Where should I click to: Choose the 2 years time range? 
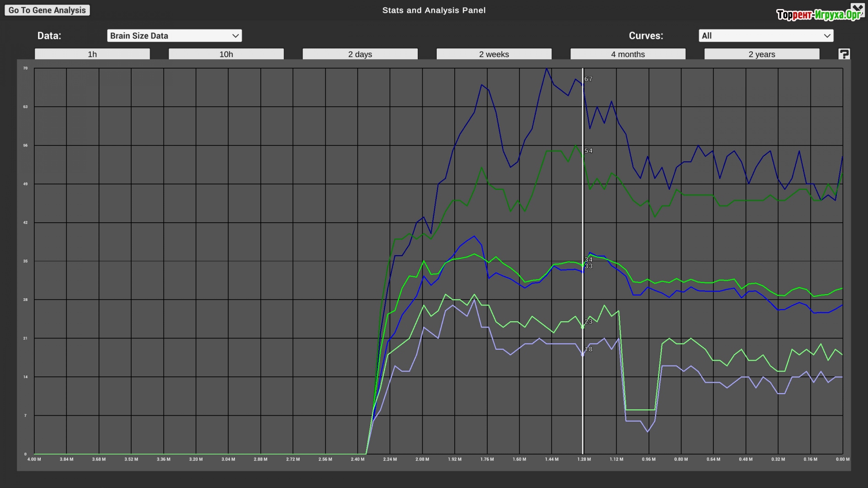pyautogui.click(x=761, y=54)
